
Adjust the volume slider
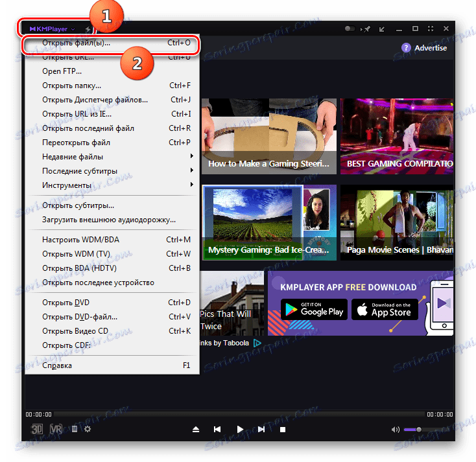427,430
